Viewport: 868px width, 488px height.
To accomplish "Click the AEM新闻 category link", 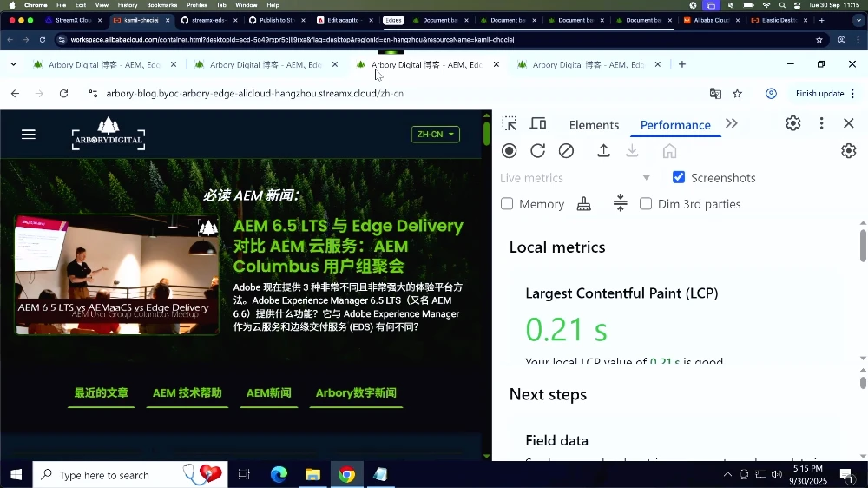I will coord(269,393).
